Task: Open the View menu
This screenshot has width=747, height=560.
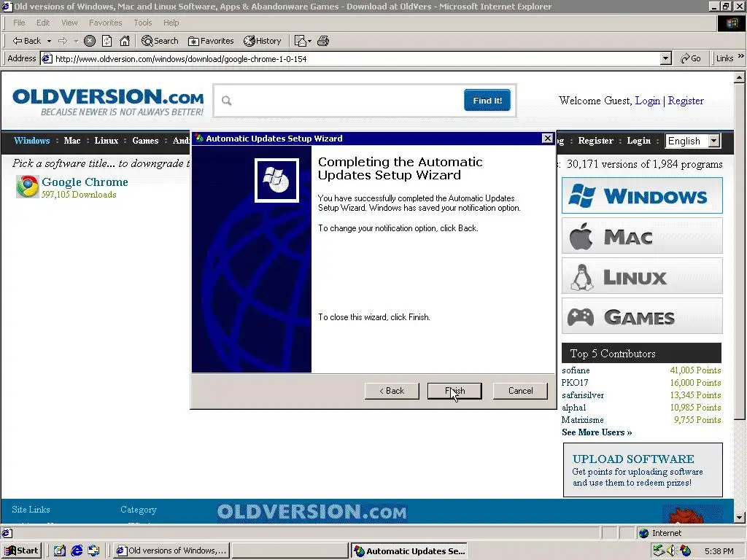Action: 69,23
